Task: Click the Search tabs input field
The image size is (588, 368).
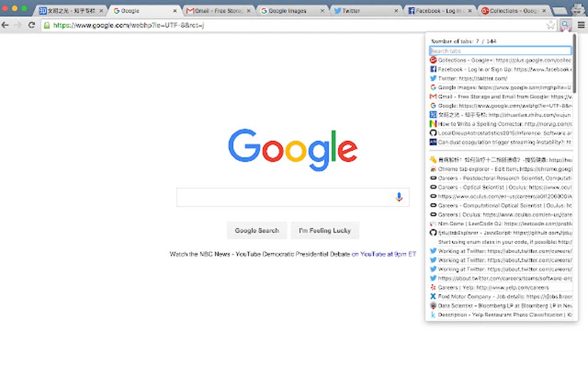Action: pyautogui.click(x=500, y=50)
